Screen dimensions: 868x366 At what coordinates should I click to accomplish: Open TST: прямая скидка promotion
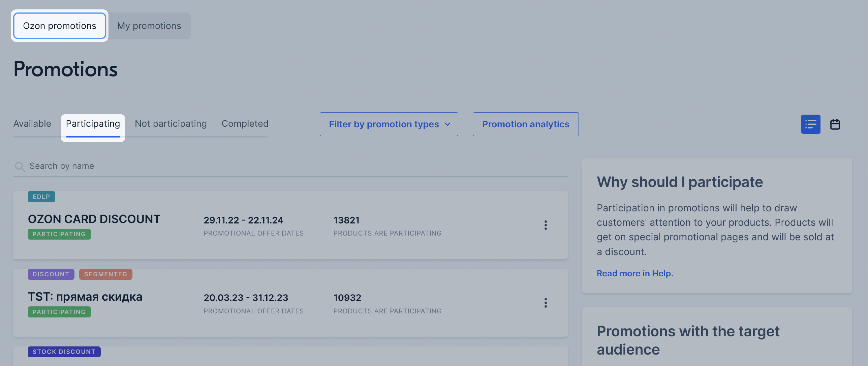coord(85,297)
